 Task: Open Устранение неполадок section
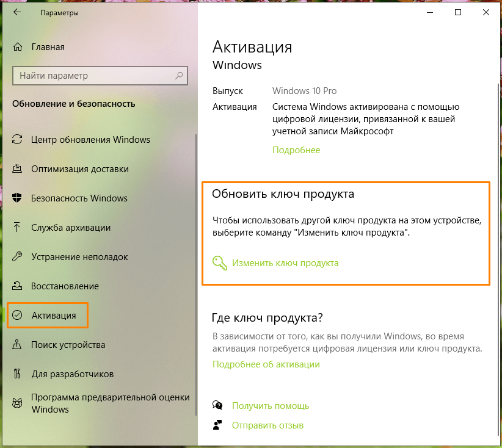79,256
